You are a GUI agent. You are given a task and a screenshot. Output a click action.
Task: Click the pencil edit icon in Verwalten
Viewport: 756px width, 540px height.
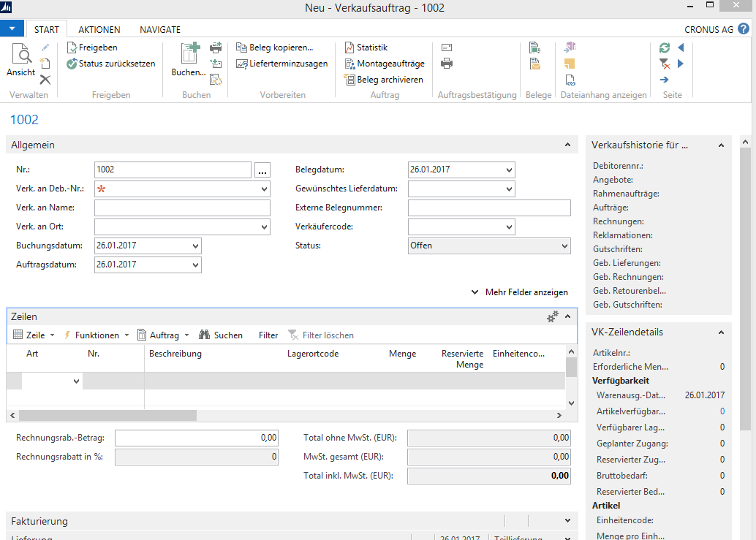(x=45, y=47)
